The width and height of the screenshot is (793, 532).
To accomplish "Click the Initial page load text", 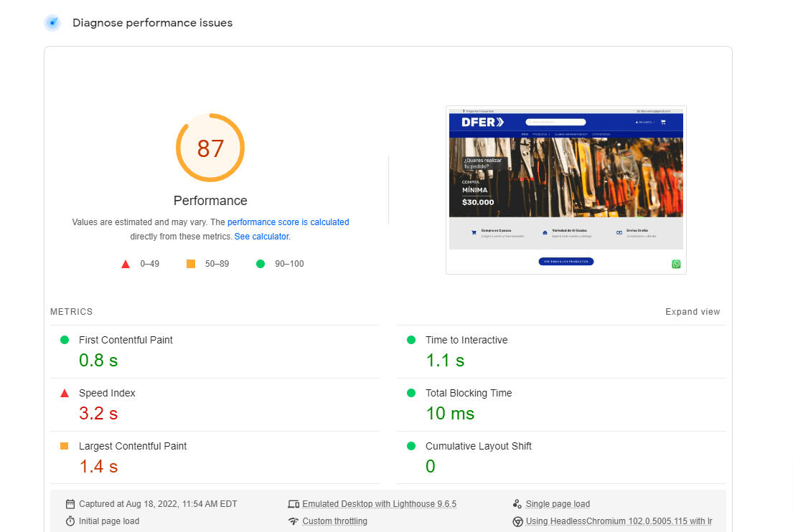I will tap(109, 521).
